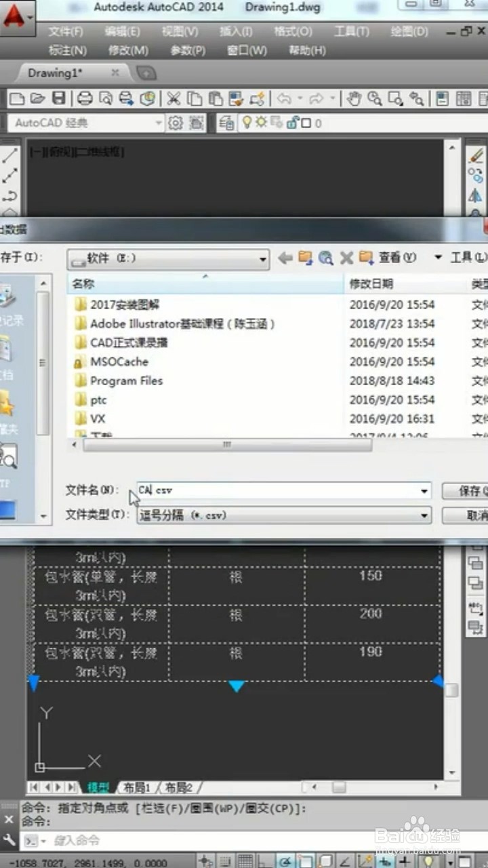Click the Zoom Window toolbar icon
488x868 pixels.
click(x=395, y=99)
